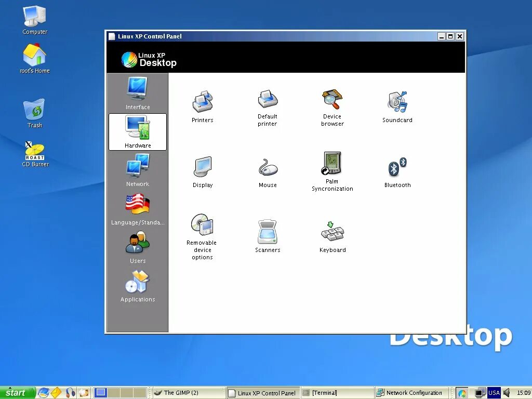Viewport: 532px width, 399px height.
Task: Open the Printers settings
Action: [x=202, y=106]
